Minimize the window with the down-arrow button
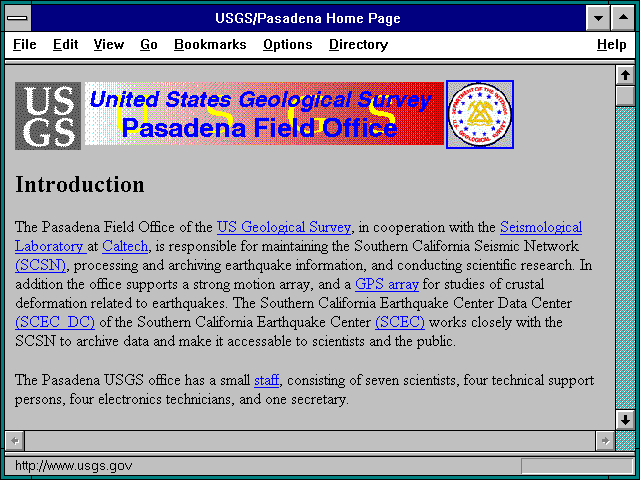 coord(598,18)
